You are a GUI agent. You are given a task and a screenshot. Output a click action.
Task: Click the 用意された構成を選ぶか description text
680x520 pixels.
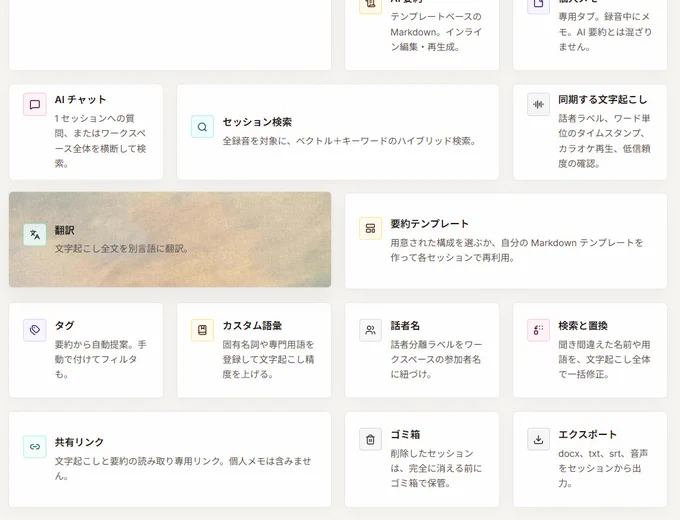coord(517,250)
